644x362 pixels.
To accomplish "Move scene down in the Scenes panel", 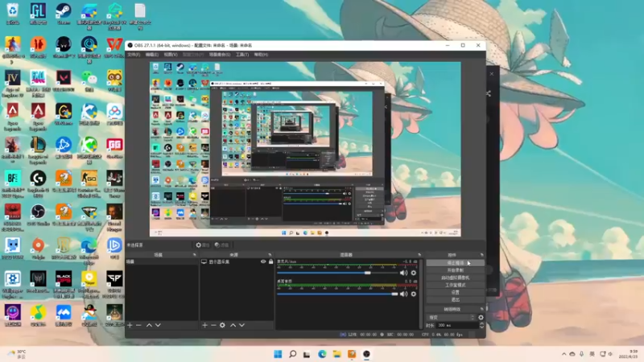I will coord(158,325).
